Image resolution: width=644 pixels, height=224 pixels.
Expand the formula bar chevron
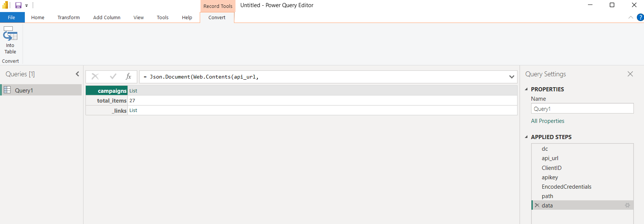(x=512, y=77)
